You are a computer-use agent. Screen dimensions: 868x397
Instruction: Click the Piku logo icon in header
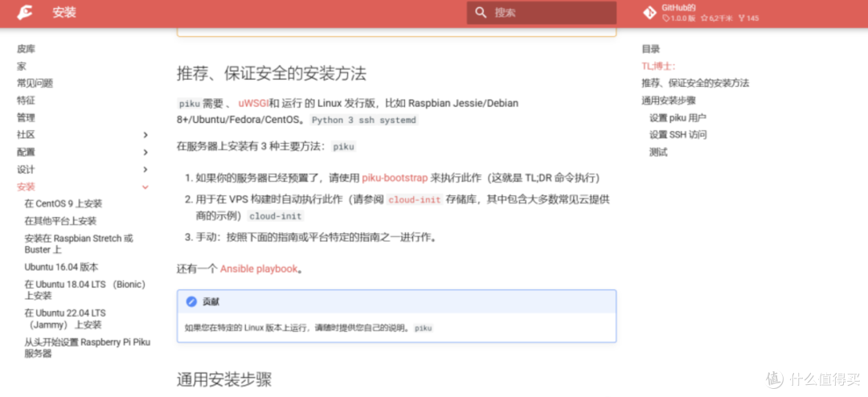pos(24,12)
